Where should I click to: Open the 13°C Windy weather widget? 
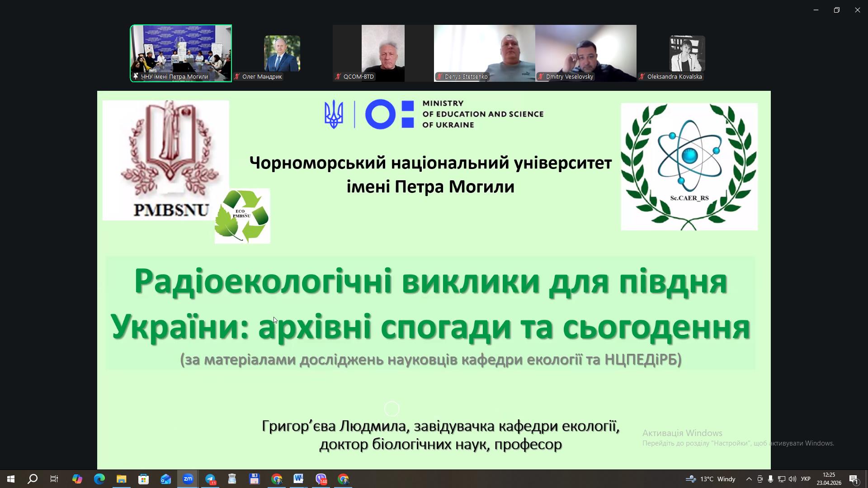click(x=711, y=479)
